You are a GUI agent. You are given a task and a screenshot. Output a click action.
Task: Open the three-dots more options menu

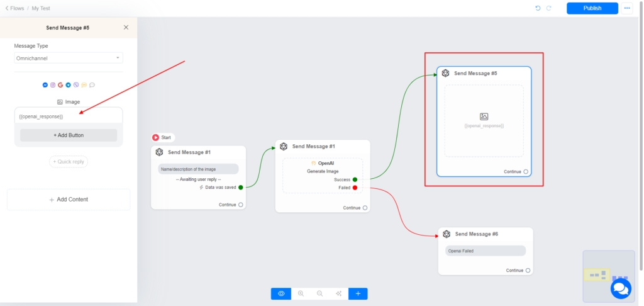[x=627, y=8]
